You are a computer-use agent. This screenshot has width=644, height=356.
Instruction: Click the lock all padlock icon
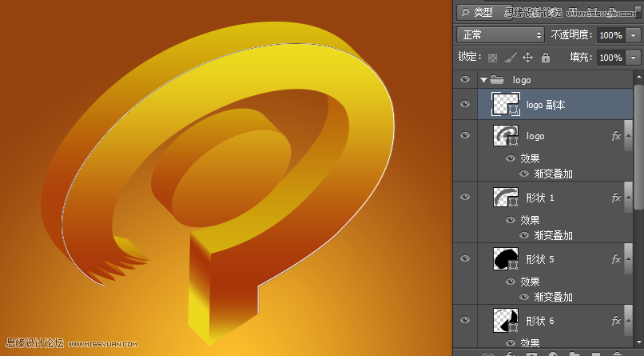[545, 58]
